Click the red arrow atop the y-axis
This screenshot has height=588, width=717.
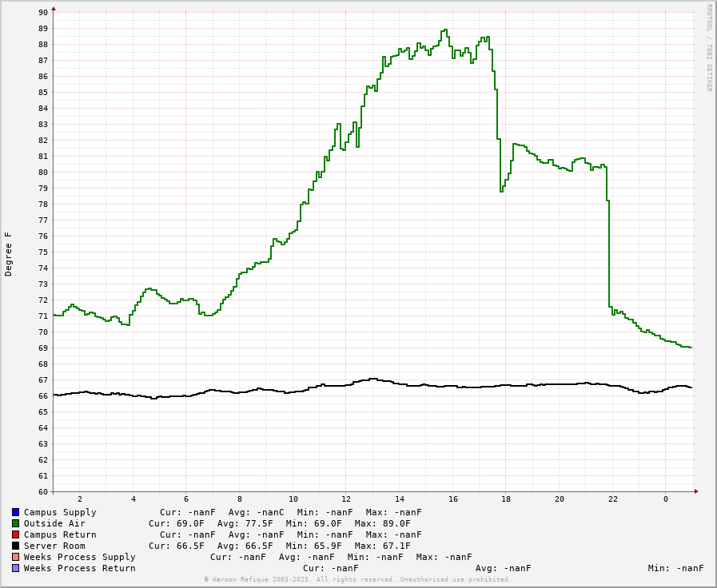pyautogui.click(x=54, y=9)
